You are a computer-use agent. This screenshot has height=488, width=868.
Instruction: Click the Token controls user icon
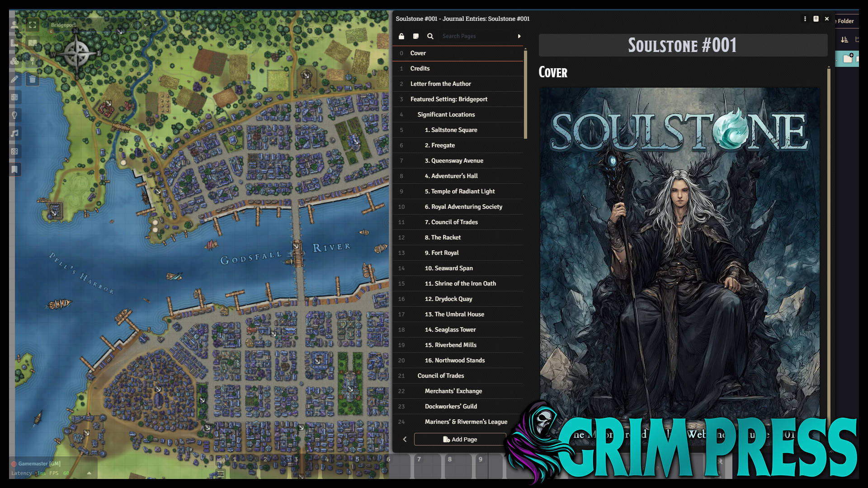(14, 25)
